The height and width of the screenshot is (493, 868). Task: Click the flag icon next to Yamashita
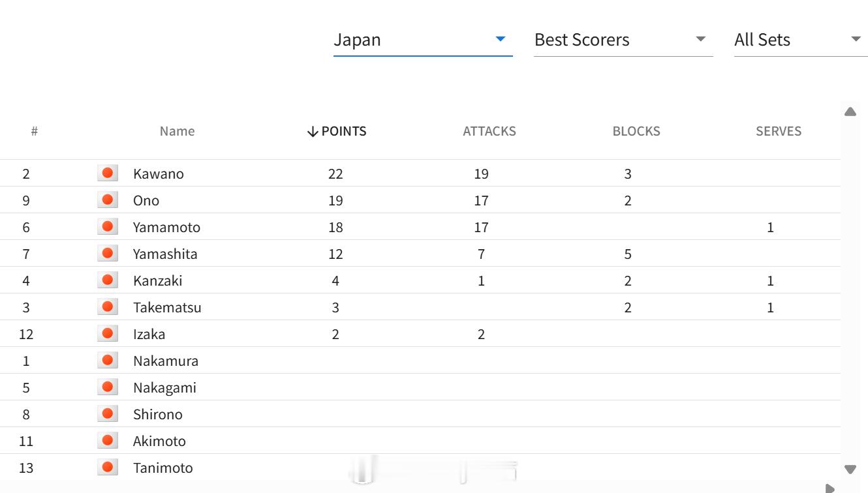tap(108, 253)
